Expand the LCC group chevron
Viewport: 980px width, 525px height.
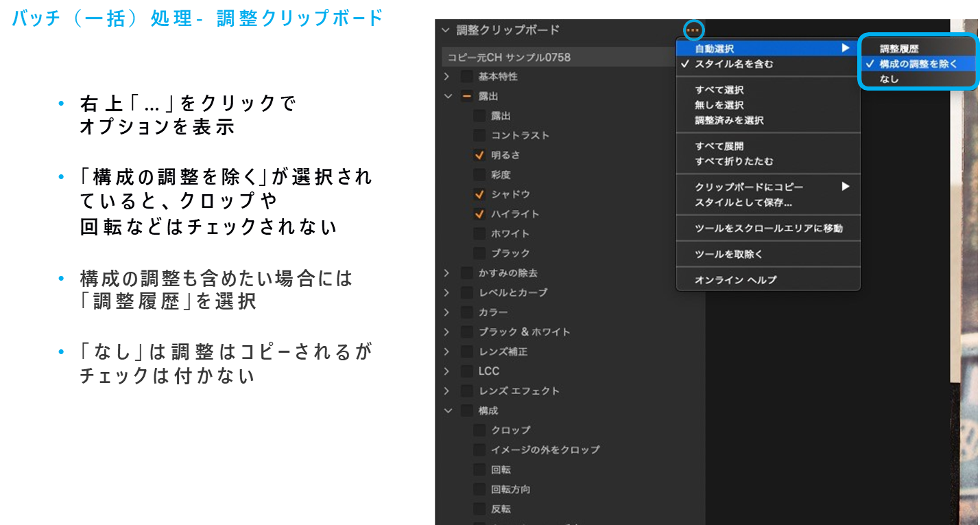446,371
